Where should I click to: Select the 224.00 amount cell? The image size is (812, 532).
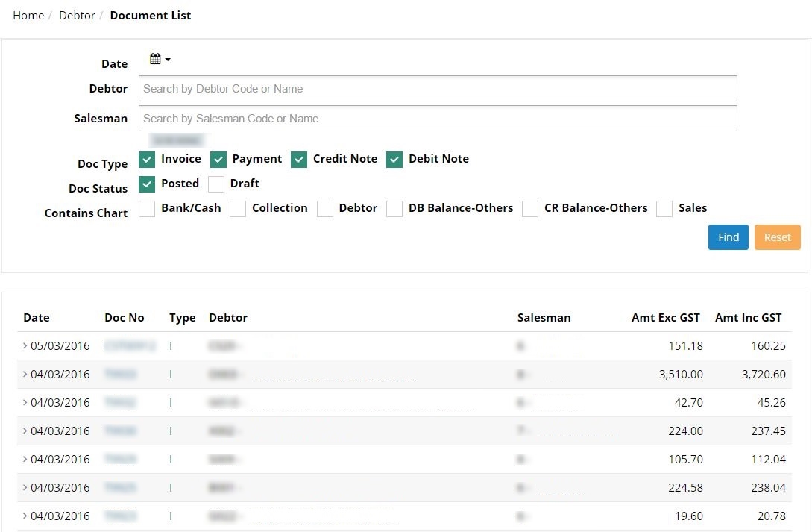tap(686, 431)
